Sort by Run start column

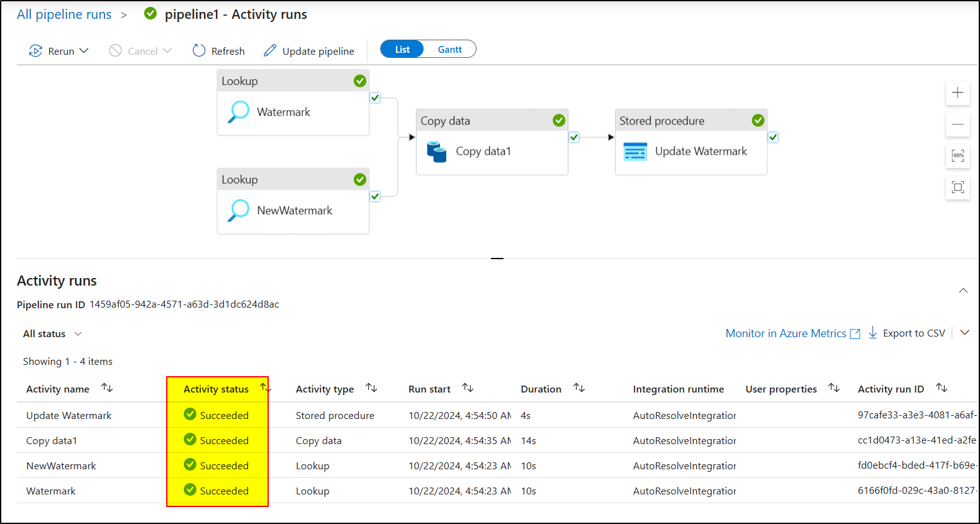point(468,388)
